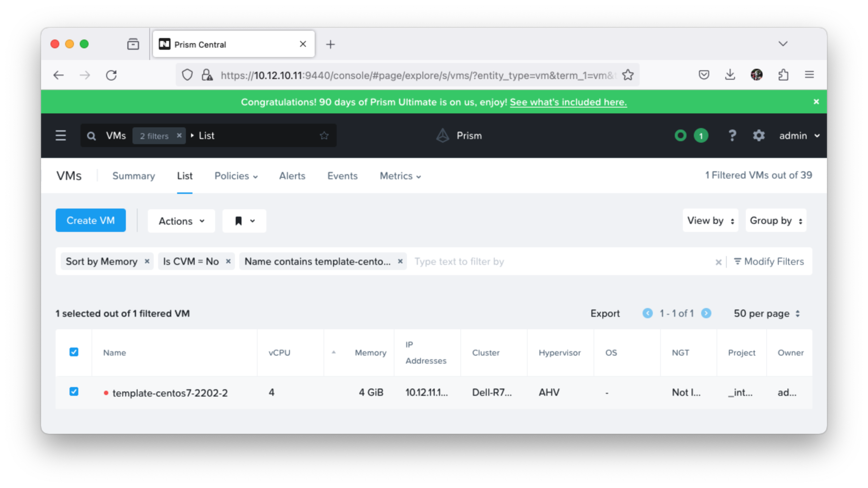Switch to the Summary tab
The width and height of the screenshot is (868, 488).
coord(134,176)
